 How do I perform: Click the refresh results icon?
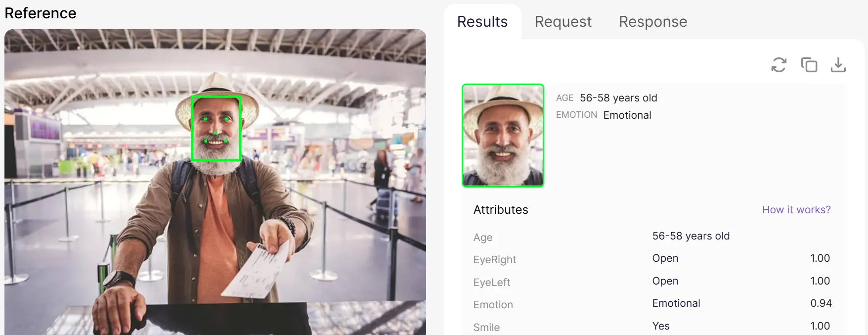point(779,65)
